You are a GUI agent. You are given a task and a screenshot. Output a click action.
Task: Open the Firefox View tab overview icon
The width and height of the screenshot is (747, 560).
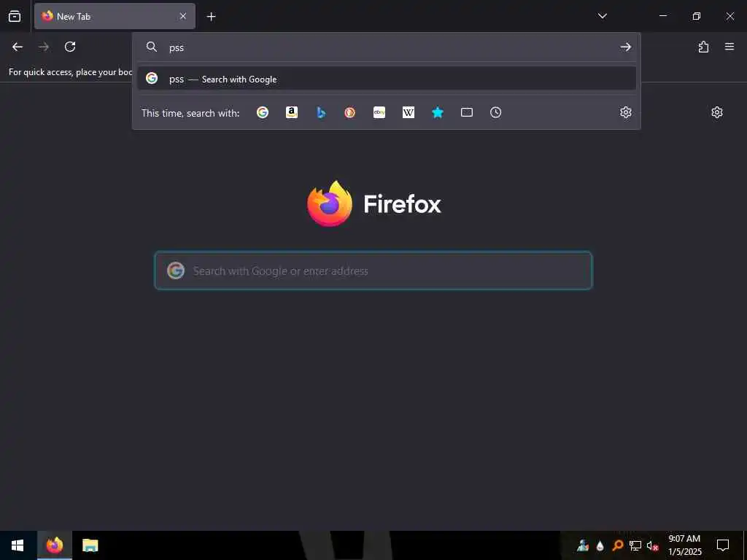click(15, 16)
